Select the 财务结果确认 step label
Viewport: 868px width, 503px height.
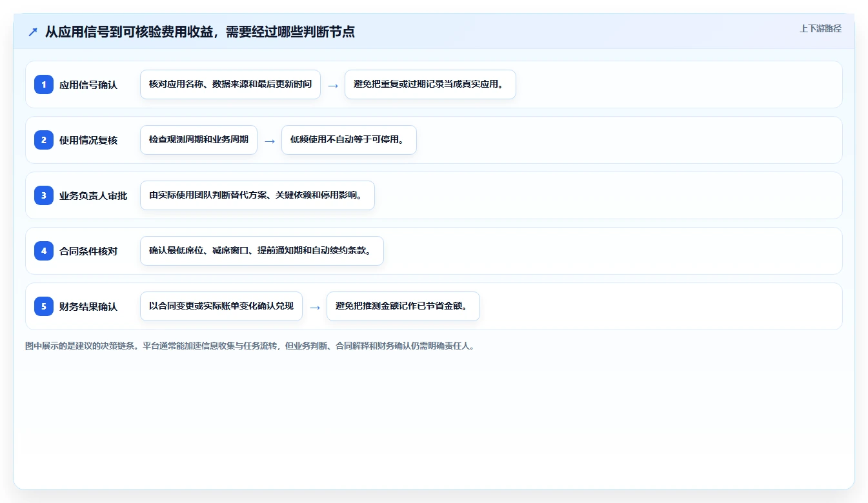88,306
